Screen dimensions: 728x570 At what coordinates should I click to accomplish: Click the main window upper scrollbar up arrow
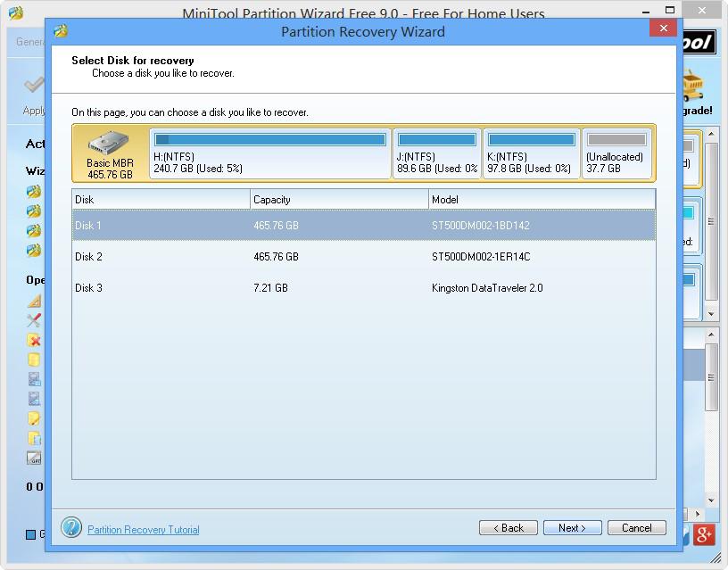(x=711, y=135)
